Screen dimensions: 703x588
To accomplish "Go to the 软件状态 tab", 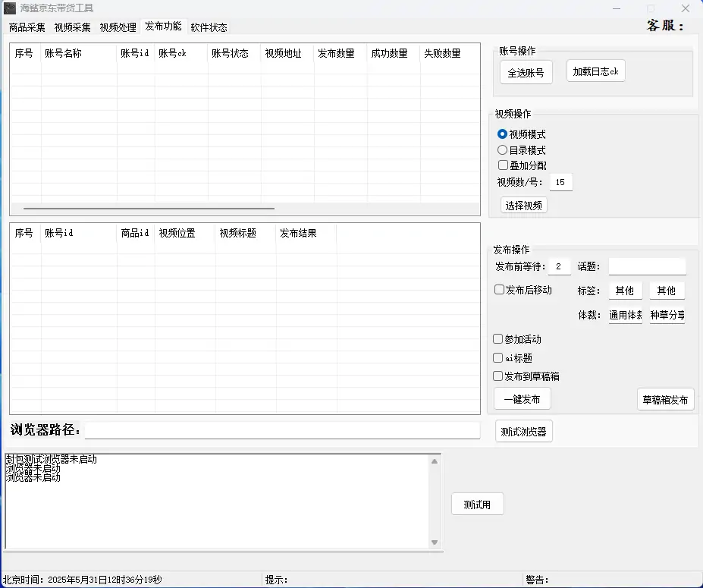I will [209, 27].
